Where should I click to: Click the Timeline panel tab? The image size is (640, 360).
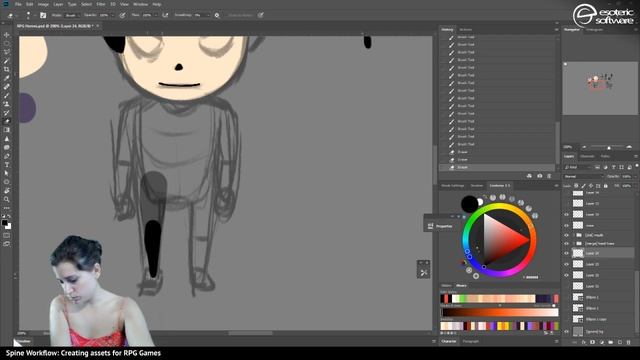[x=23, y=341]
